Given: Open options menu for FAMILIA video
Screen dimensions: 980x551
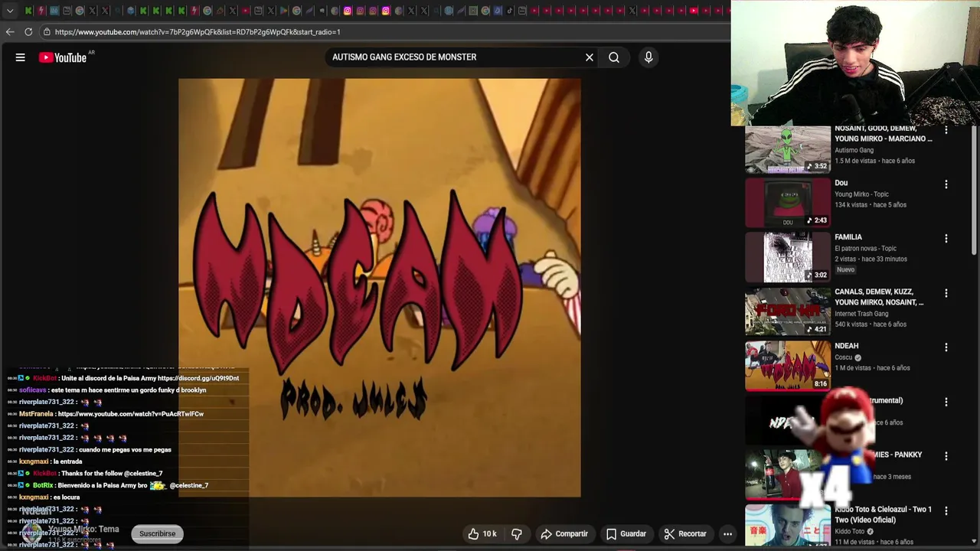Looking at the screenshot, I should (x=946, y=239).
